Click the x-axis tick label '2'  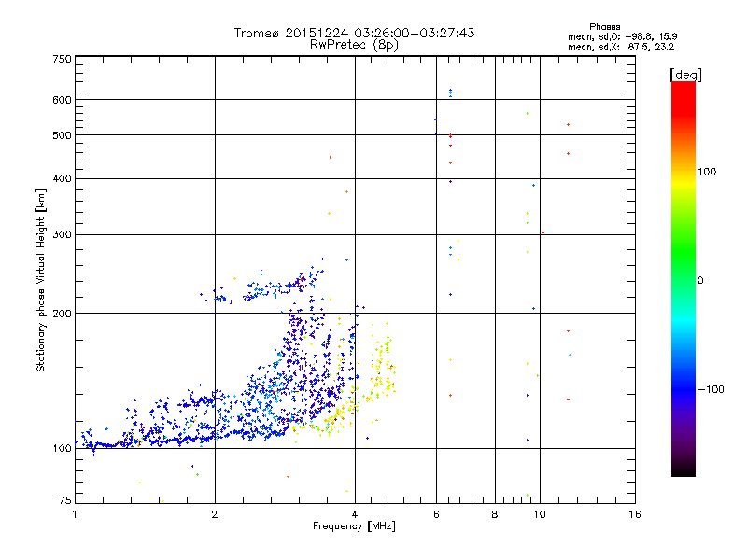(x=215, y=514)
